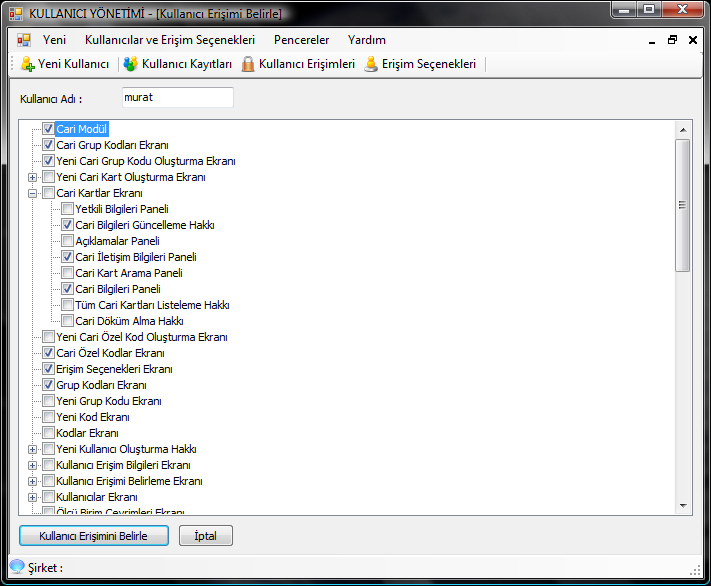Uncheck the Cari Modül checkbox
Image resolution: width=711 pixels, height=586 pixels.
[x=49, y=129]
